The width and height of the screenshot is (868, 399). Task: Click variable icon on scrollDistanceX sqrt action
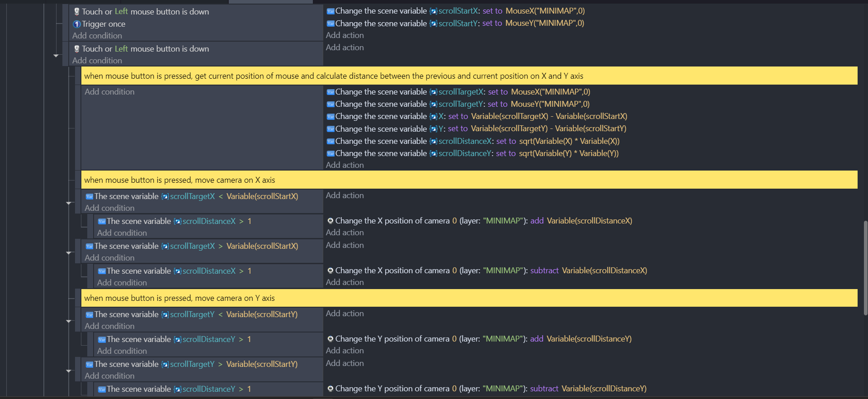330,142
